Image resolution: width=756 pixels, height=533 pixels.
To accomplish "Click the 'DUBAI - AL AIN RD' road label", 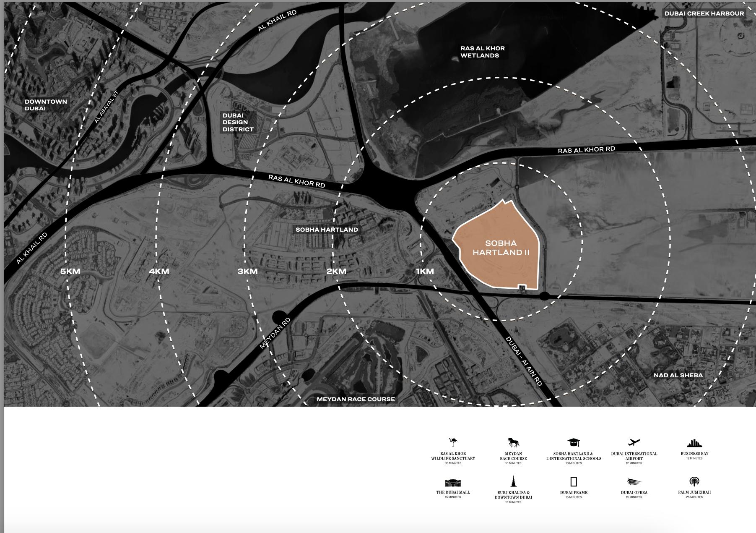I will pyautogui.click(x=524, y=361).
